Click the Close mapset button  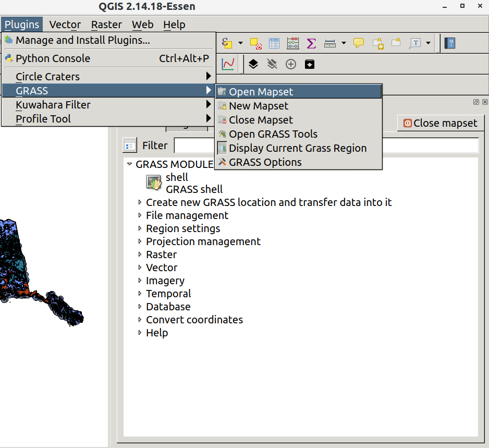441,123
